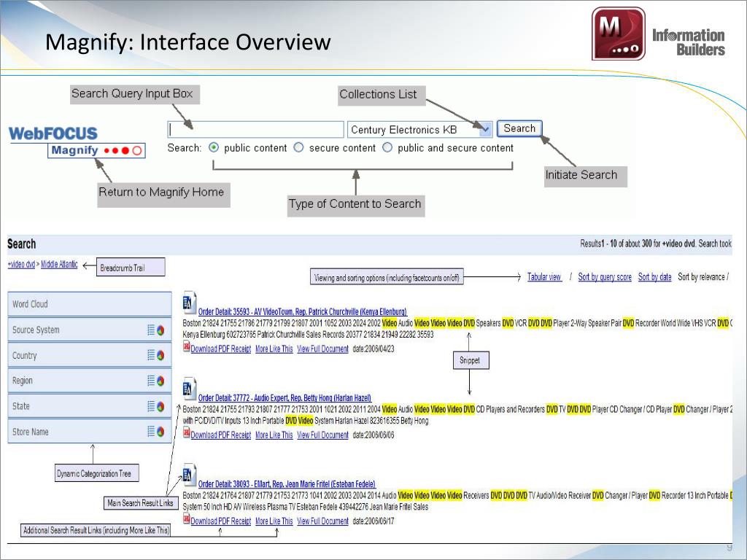This screenshot has width=747, height=560.
Task: Select the secure content radio option
Action: (298, 147)
